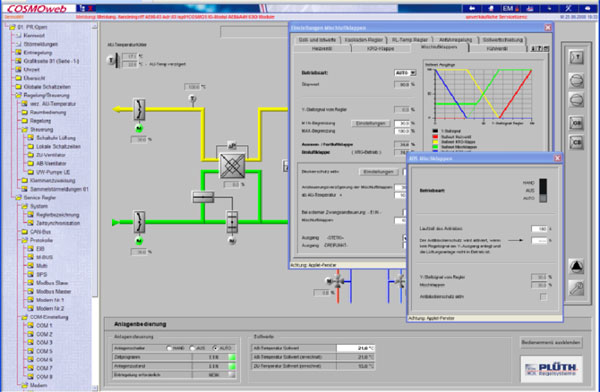This screenshot has width=600, height=392.
Task: Switch to the Heizventil tab
Action: pyautogui.click(x=322, y=49)
